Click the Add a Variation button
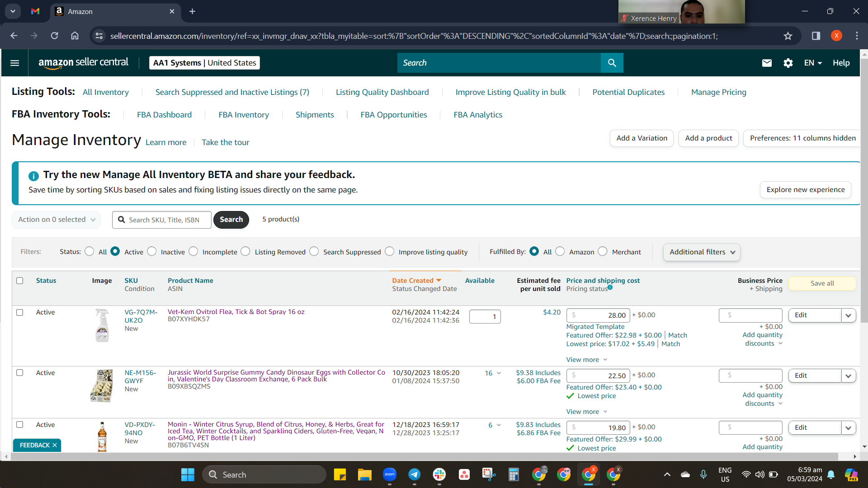The width and height of the screenshot is (868, 488). (x=642, y=138)
